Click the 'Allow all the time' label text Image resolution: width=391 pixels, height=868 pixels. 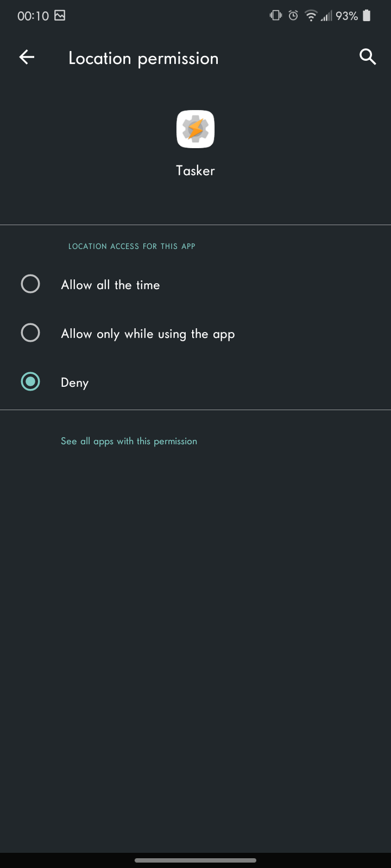pyautogui.click(x=110, y=285)
